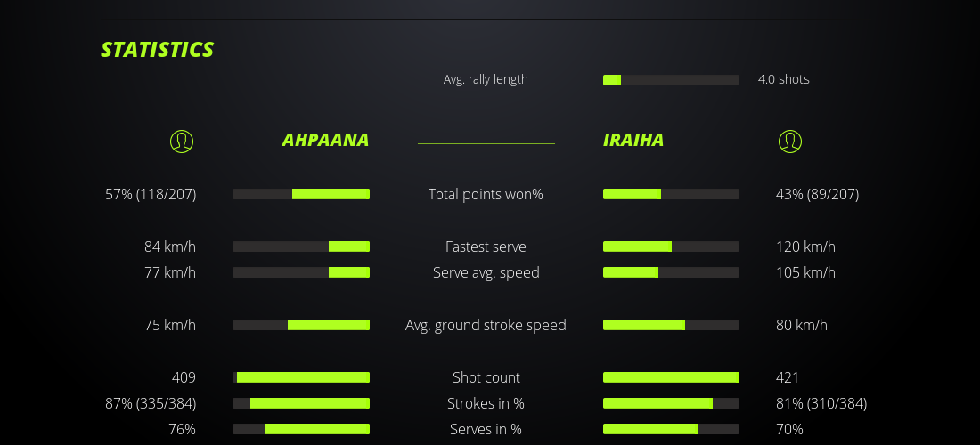Click Iraiha's Total points won bar
This screenshot has height=445, width=980.
(671, 194)
